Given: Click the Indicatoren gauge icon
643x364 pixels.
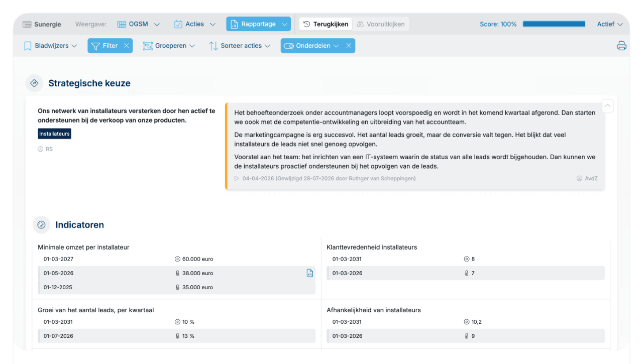Looking at the screenshot, I should click(x=41, y=225).
